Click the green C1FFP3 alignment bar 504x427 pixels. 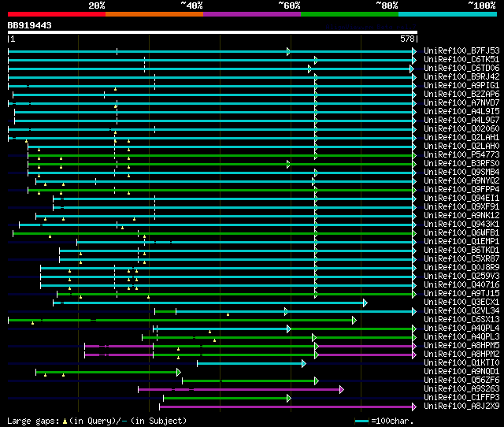click(228, 399)
